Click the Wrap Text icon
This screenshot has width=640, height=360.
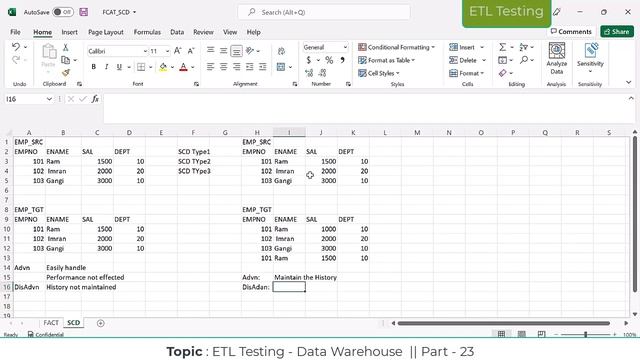[281, 51]
